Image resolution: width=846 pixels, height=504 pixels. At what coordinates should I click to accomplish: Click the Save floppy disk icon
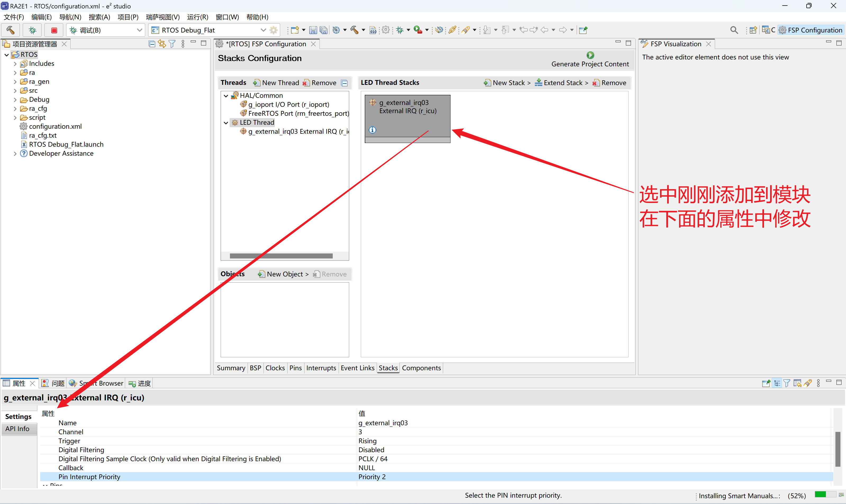click(313, 30)
